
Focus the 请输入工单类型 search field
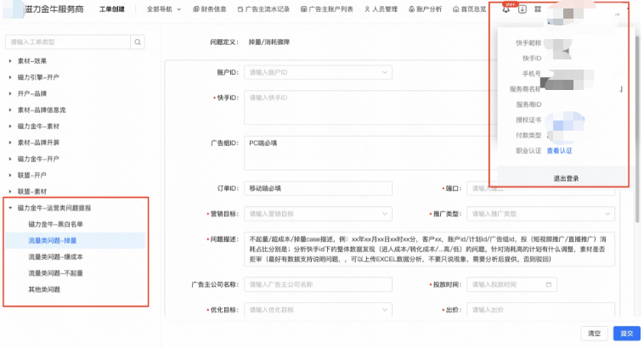(x=68, y=42)
